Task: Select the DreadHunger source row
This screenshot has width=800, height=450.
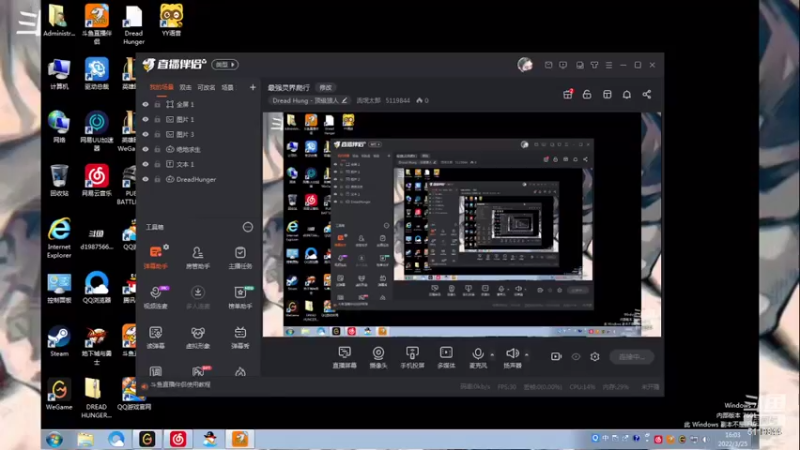Action: point(199,179)
